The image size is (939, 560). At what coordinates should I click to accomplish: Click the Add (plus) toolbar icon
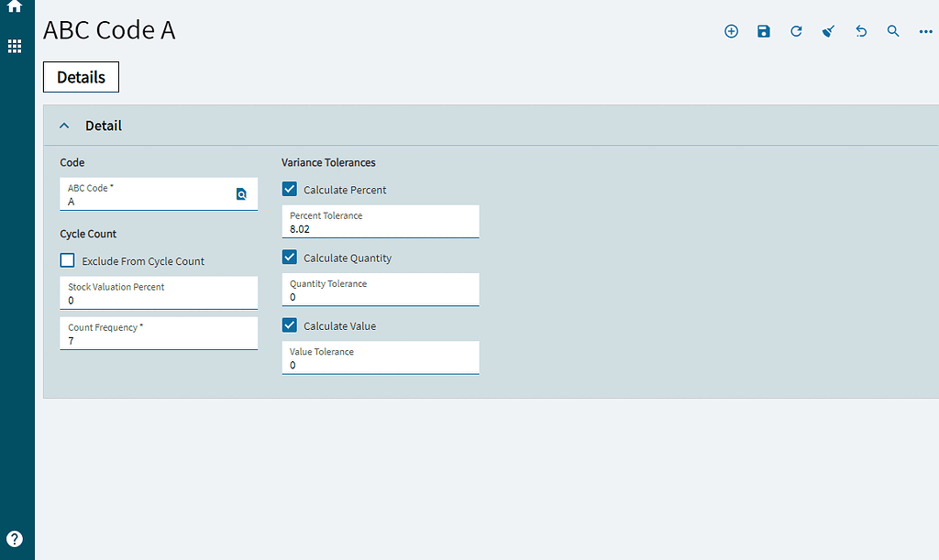[x=731, y=30]
